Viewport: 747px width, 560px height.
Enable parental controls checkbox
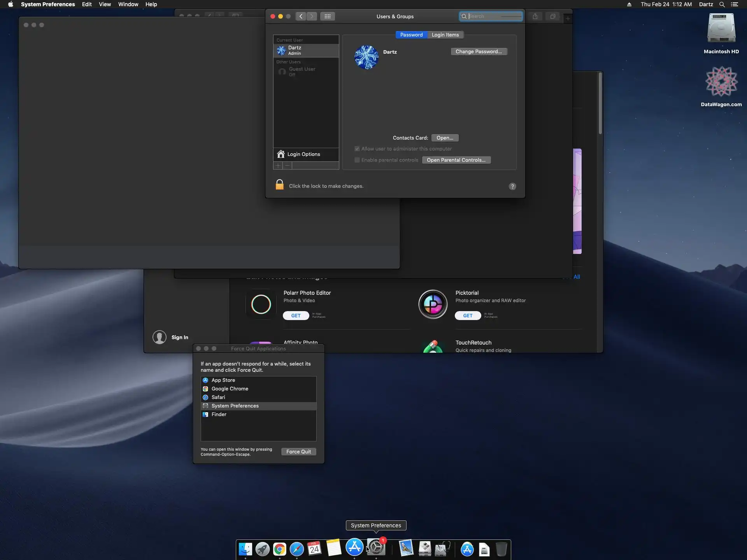357,160
